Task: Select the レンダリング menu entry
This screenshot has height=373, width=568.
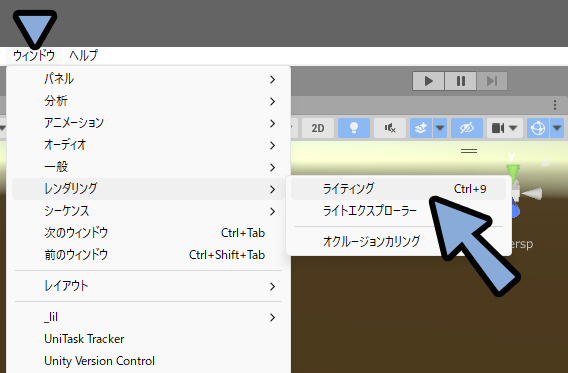Action: tap(148, 189)
